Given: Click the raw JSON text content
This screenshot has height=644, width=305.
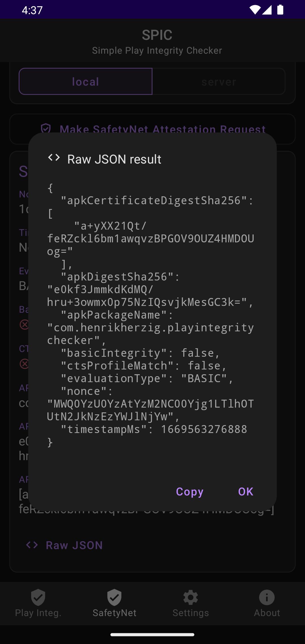Looking at the screenshot, I should click(151, 315).
